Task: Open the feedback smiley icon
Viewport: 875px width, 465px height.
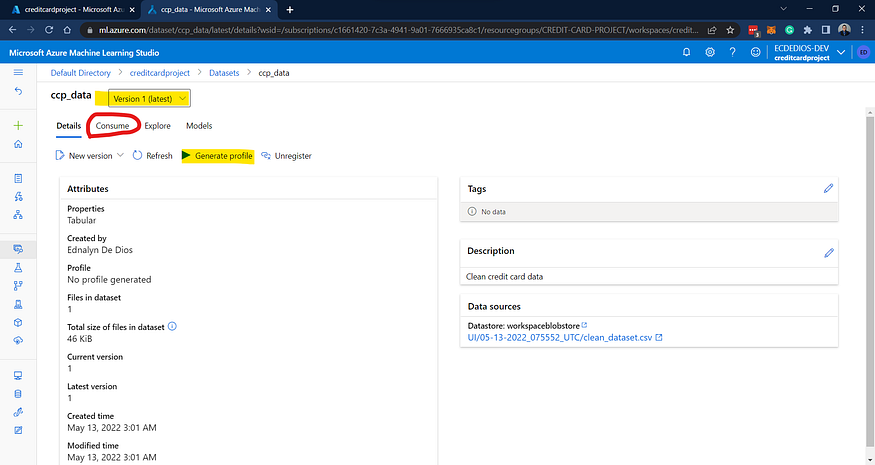Action: tap(755, 52)
